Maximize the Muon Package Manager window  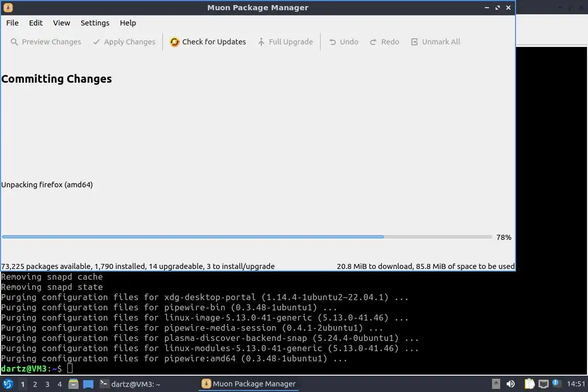click(x=498, y=8)
